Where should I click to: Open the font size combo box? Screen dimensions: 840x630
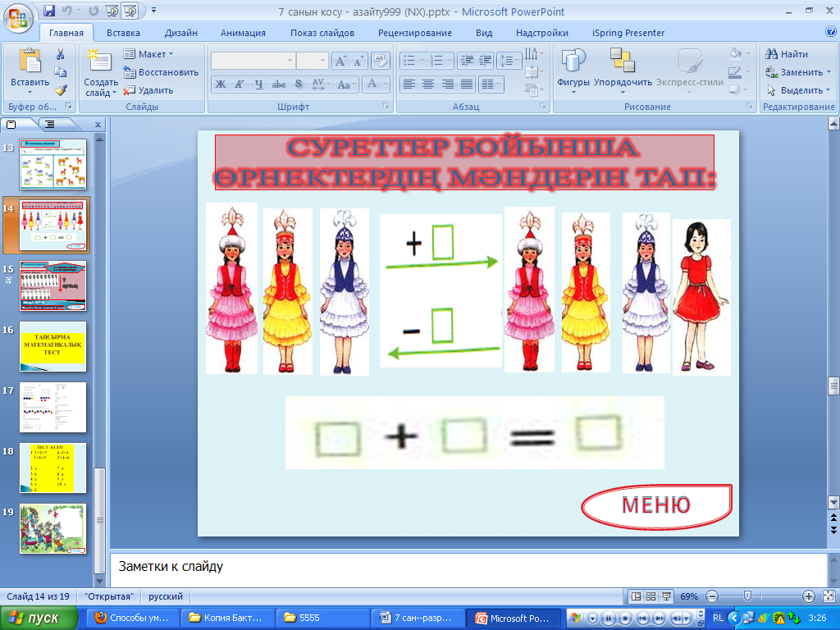(x=312, y=61)
